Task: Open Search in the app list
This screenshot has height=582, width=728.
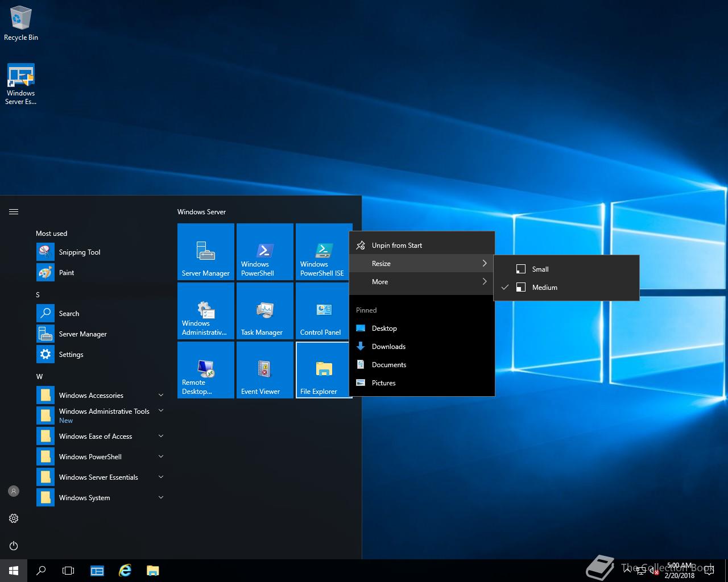Action: coord(101,314)
